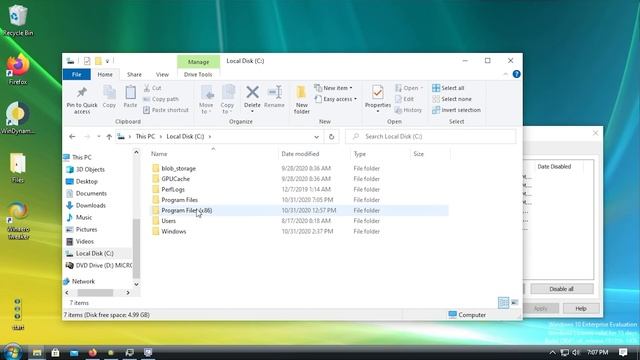Click the Cut scissors icon

[147, 88]
